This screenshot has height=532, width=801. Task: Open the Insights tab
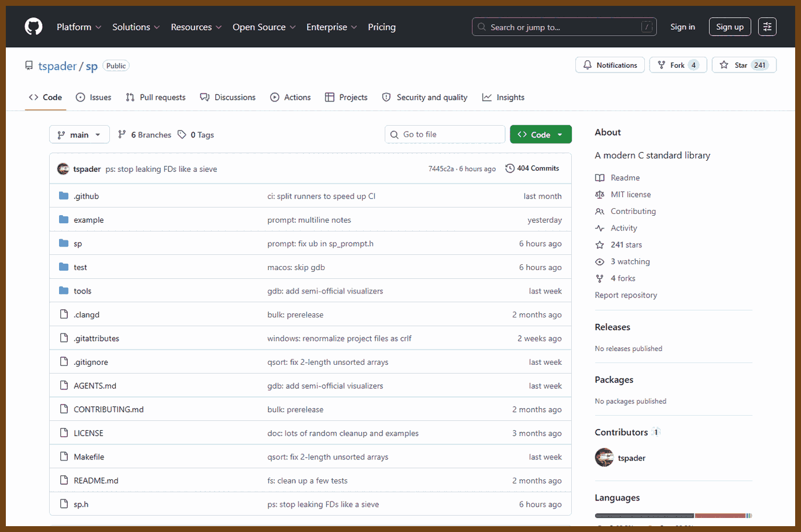point(503,97)
